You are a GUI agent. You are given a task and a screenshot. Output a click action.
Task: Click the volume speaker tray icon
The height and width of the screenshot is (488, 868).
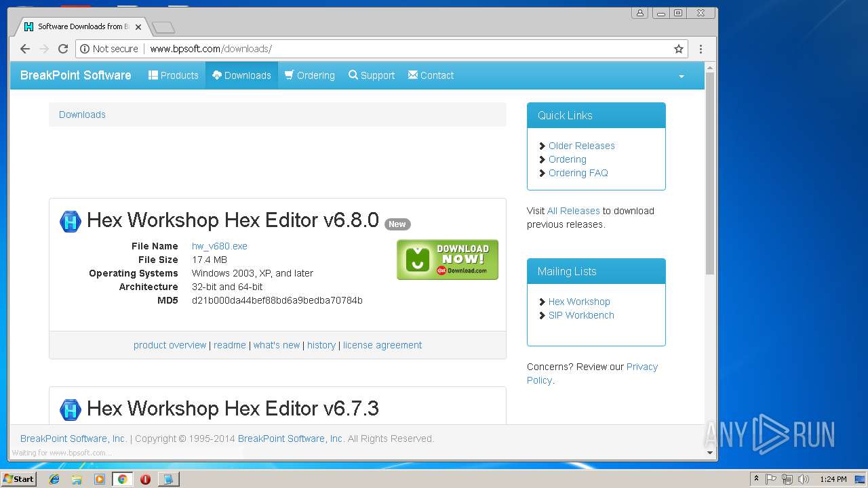(x=804, y=479)
